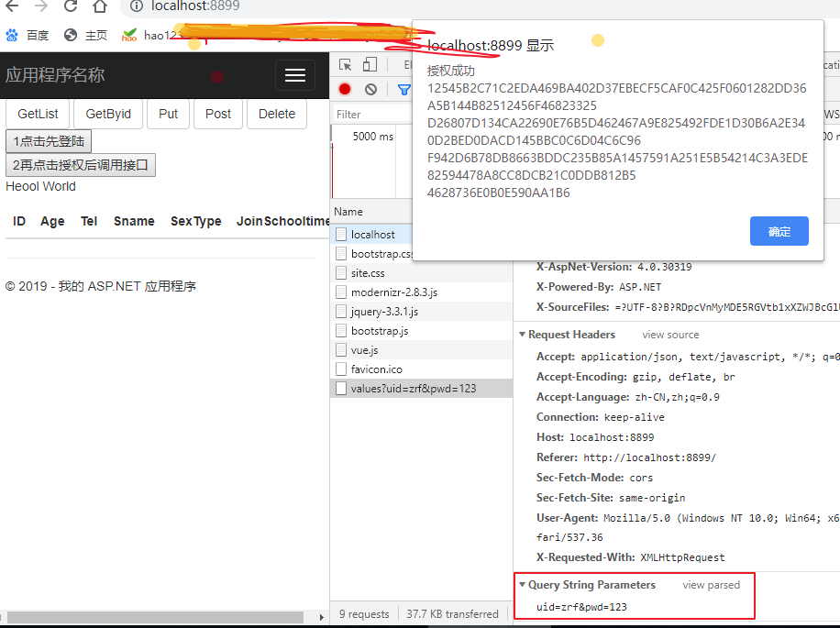
Task: Click the Tel table header
Action: [89, 221]
